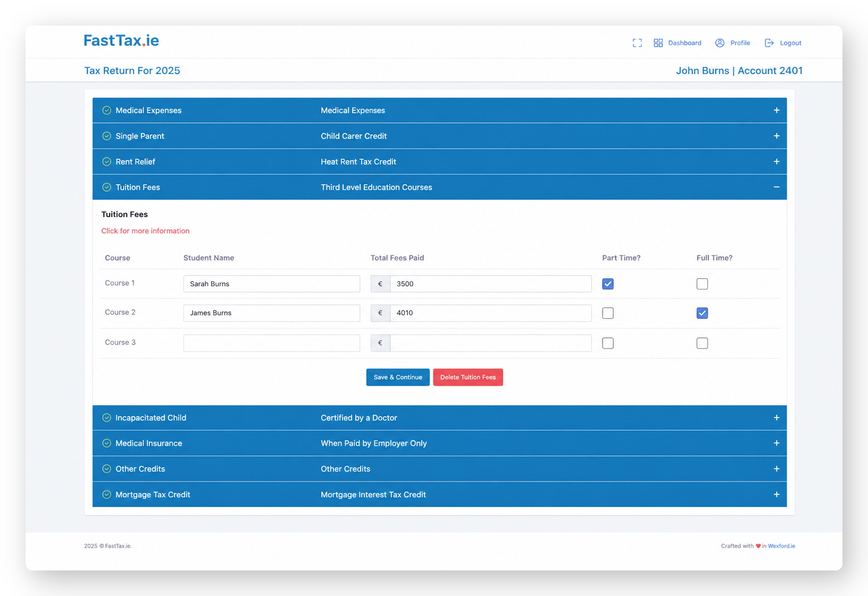The height and width of the screenshot is (596, 868).
Task: Check Part Time box for Course 3
Action: click(x=608, y=343)
